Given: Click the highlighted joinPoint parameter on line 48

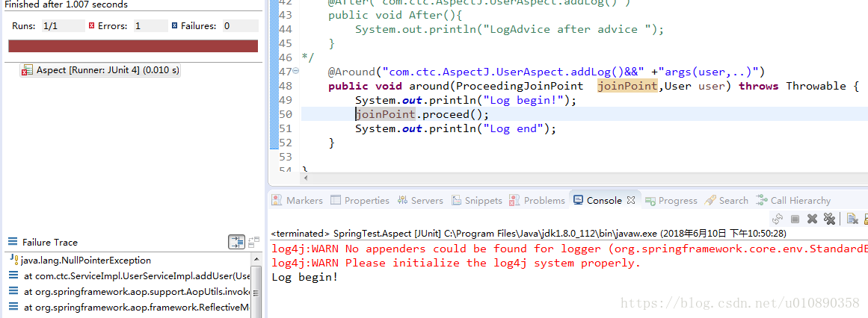Looking at the screenshot, I should (627, 86).
